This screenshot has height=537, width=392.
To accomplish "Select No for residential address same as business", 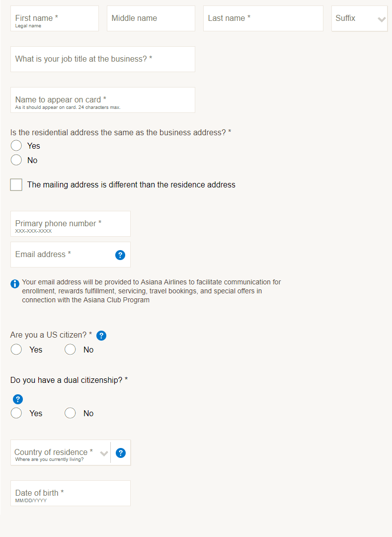I will click(16, 160).
